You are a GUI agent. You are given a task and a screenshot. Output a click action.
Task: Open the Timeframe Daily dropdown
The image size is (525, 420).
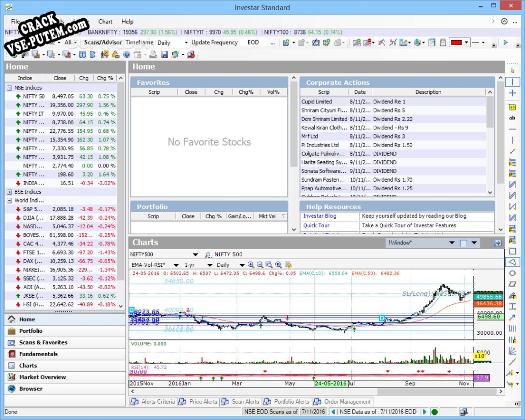[x=186, y=43]
